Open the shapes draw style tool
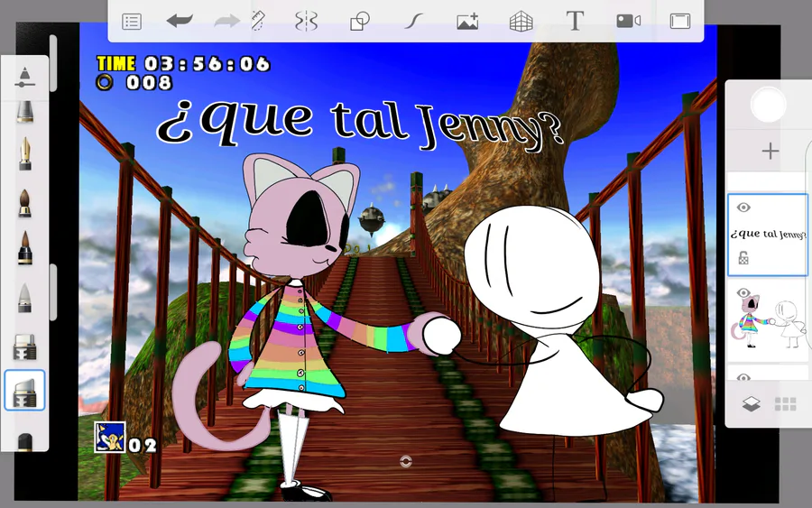 coord(360,22)
